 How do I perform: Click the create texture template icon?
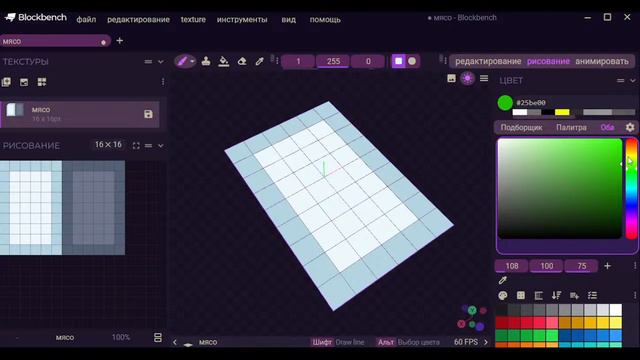pos(42,82)
